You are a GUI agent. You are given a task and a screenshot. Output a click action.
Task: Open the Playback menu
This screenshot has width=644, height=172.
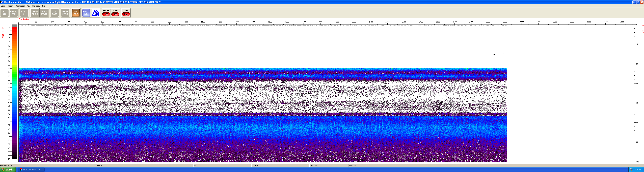click(36, 6)
